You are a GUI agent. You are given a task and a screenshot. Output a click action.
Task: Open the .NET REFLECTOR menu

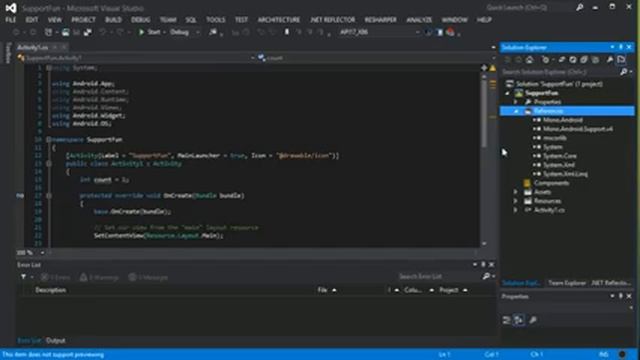click(x=333, y=20)
